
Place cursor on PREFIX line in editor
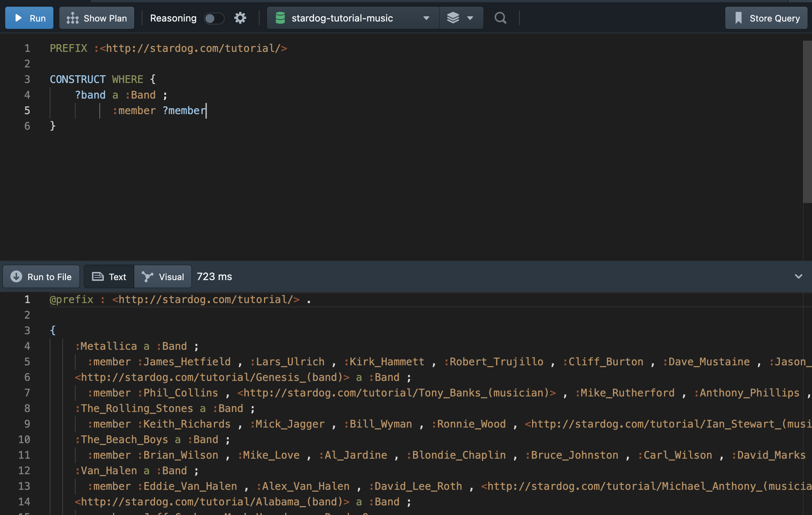[168, 48]
